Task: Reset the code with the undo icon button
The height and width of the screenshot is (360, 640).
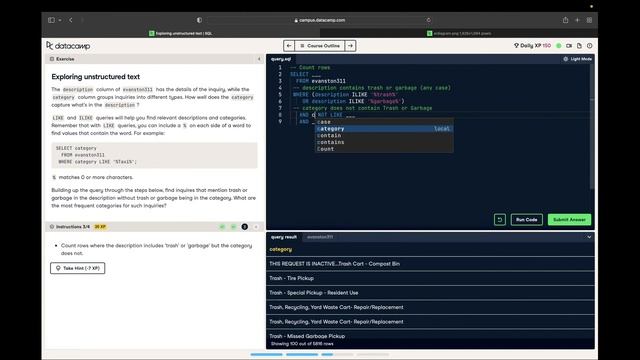Action: coord(500,220)
